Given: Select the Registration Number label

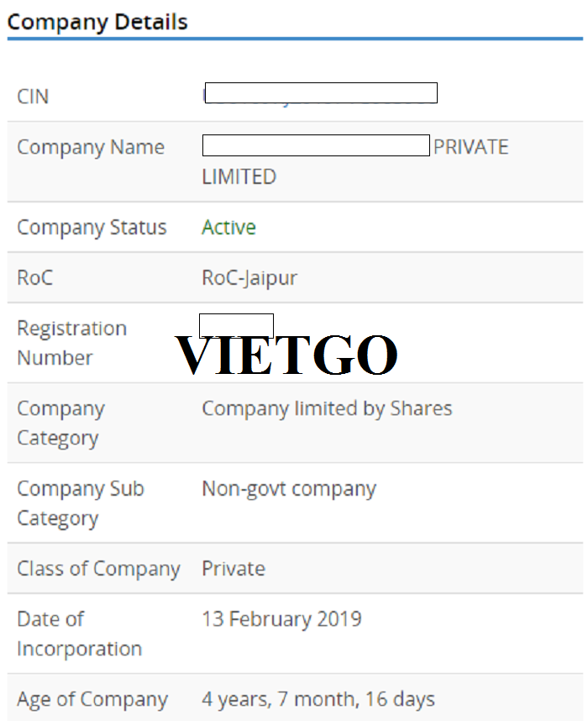Looking at the screenshot, I should click(x=71, y=343).
